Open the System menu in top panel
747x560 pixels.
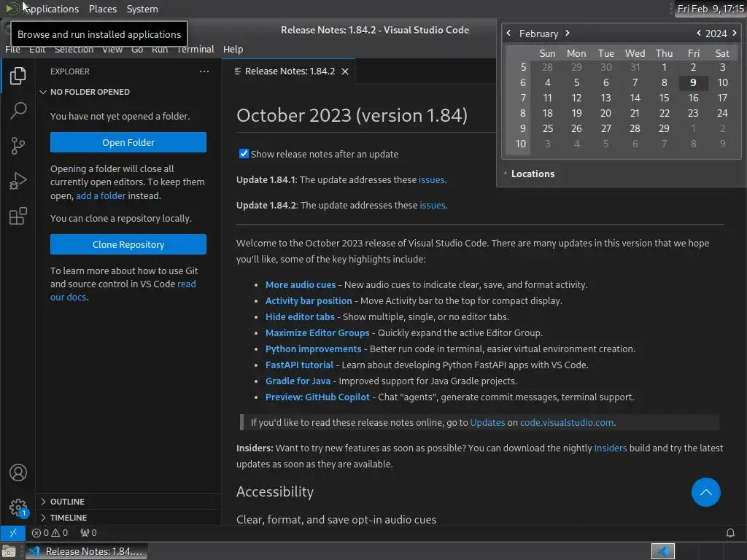pos(142,9)
